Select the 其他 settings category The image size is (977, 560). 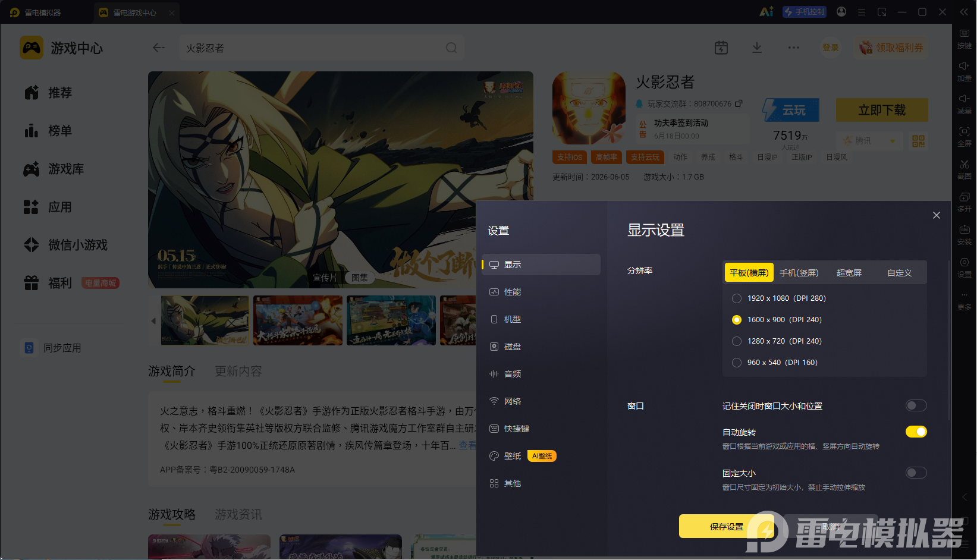point(541,483)
